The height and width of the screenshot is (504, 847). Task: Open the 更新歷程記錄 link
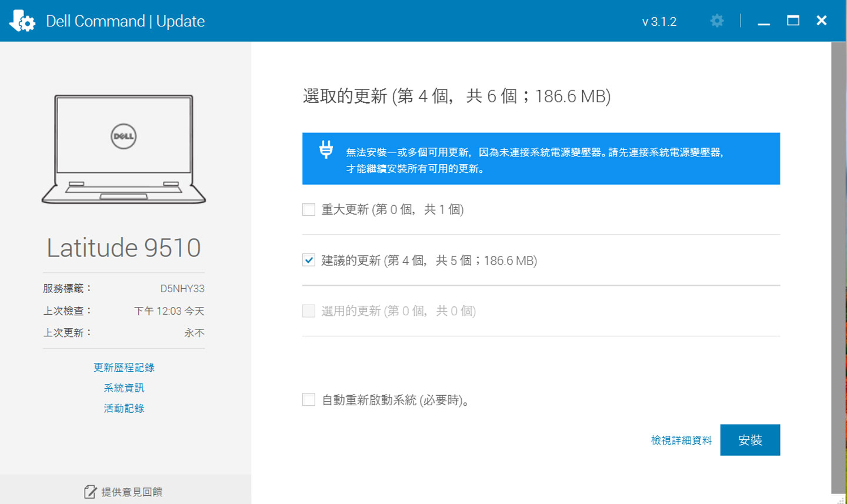(x=124, y=367)
